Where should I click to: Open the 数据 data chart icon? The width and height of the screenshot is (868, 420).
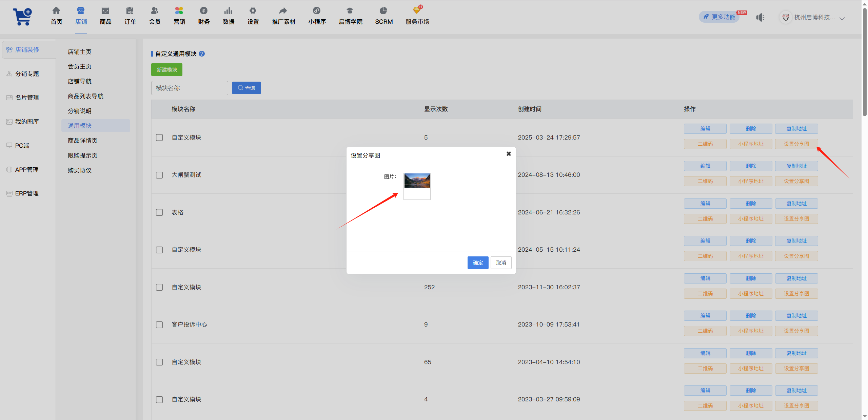point(228,11)
